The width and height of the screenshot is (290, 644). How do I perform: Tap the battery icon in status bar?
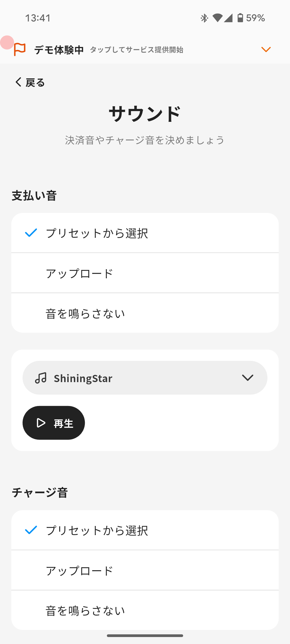coord(240,18)
